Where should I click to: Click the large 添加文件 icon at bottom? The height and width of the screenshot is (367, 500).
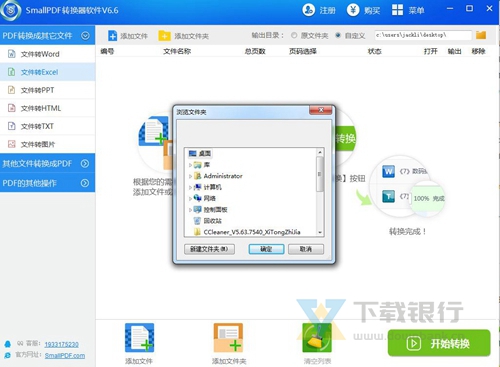click(139, 338)
